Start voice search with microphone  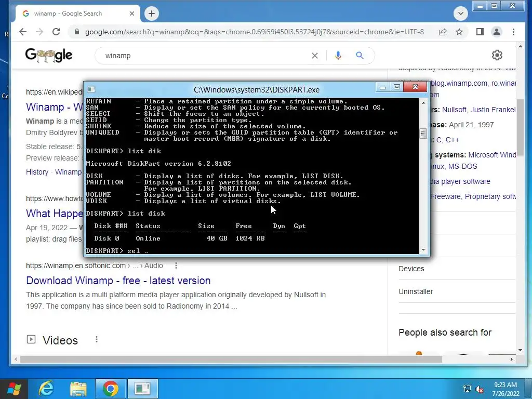[338, 55]
